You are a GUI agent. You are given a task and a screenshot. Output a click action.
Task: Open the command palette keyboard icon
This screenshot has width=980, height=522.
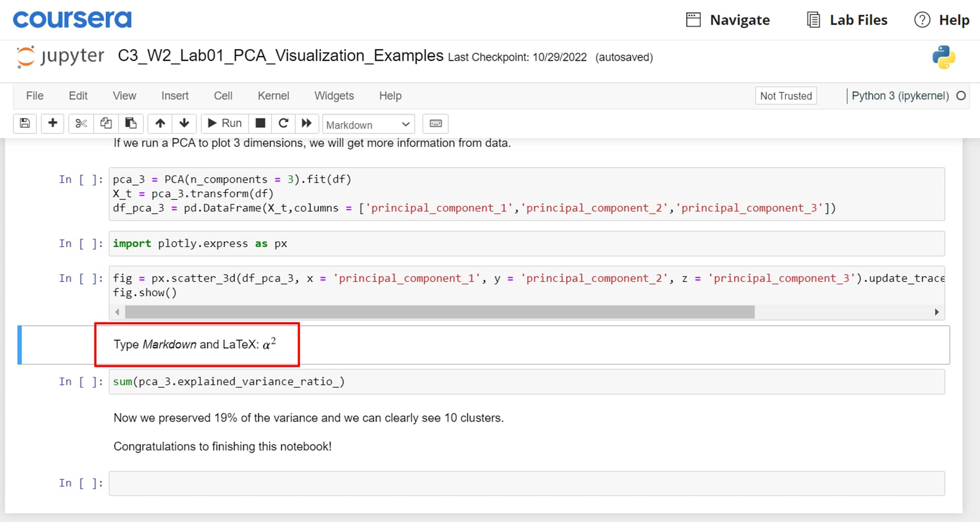(x=435, y=124)
